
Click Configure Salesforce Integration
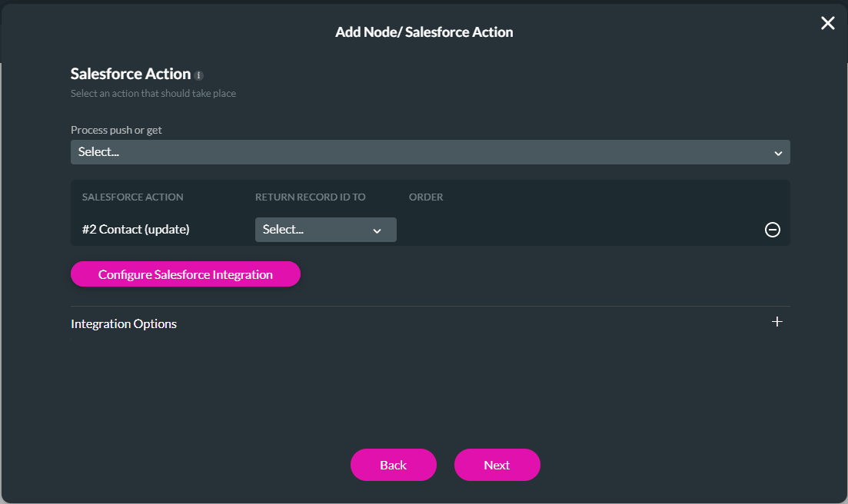pos(185,274)
